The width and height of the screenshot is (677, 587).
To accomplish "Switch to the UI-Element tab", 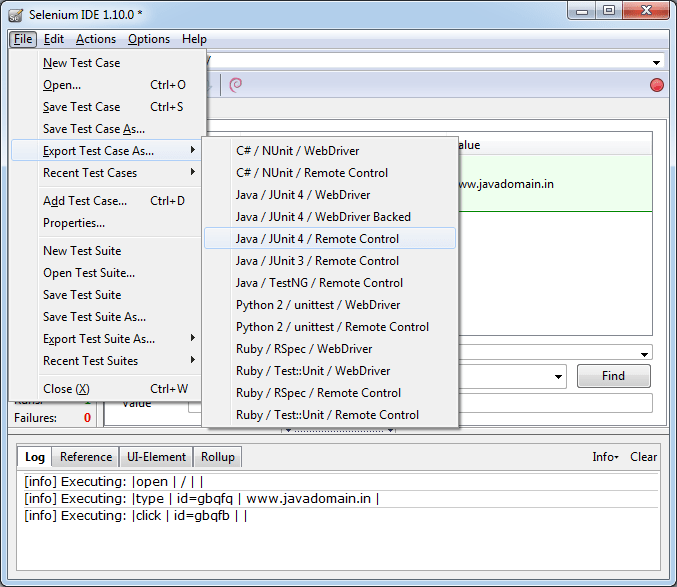I will pyautogui.click(x=156, y=457).
